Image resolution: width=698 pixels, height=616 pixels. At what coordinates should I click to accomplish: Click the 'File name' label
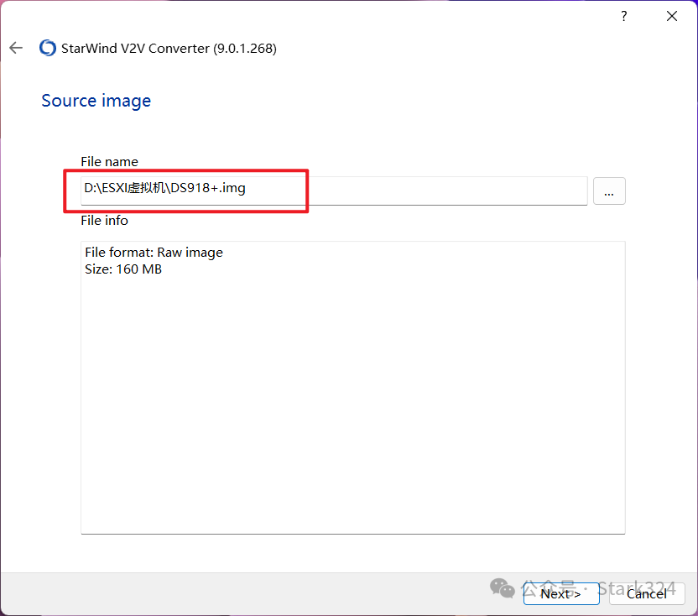pos(110,162)
